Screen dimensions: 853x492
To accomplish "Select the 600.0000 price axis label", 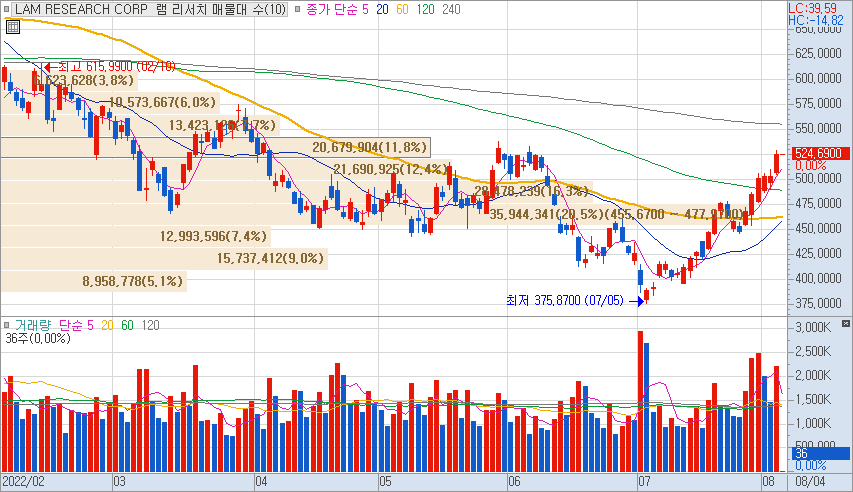I will pos(818,78).
